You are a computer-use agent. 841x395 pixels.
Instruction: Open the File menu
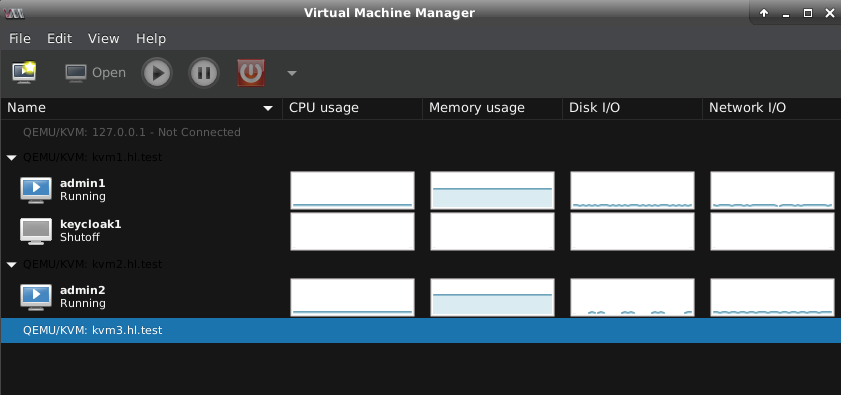20,39
